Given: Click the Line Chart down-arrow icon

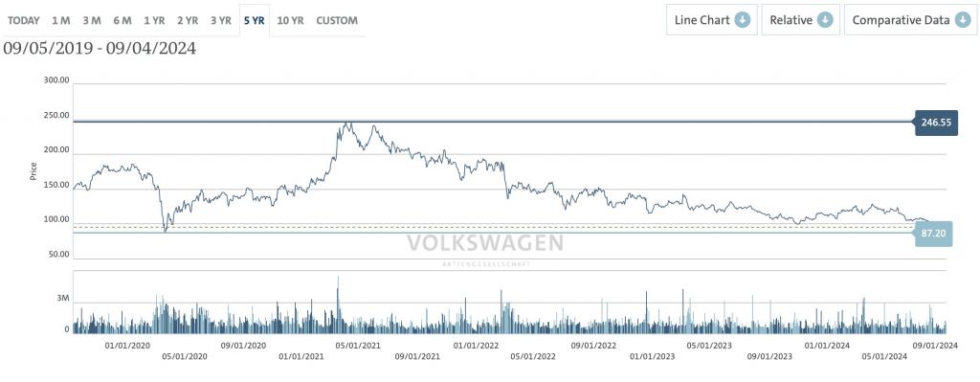Looking at the screenshot, I should [742, 20].
